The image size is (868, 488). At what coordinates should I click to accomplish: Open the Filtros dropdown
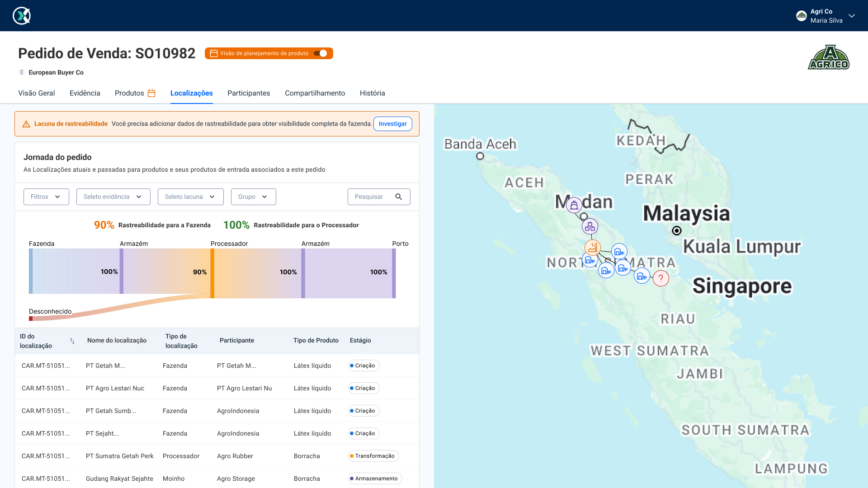(46, 197)
